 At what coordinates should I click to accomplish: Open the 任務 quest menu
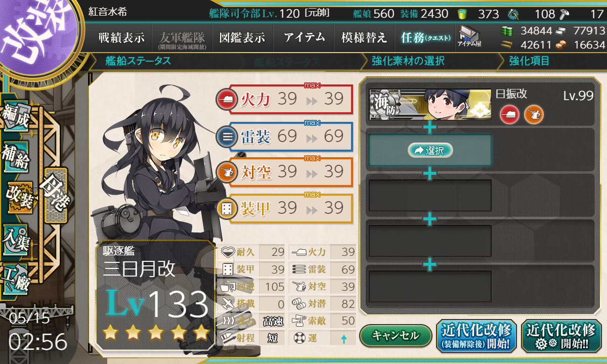[x=423, y=37]
